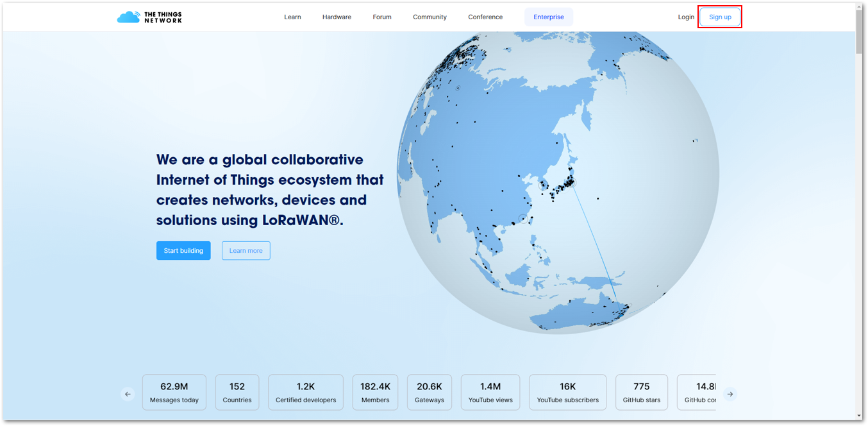Select the 62.9M Messages today card
This screenshot has width=868, height=426.
174,393
